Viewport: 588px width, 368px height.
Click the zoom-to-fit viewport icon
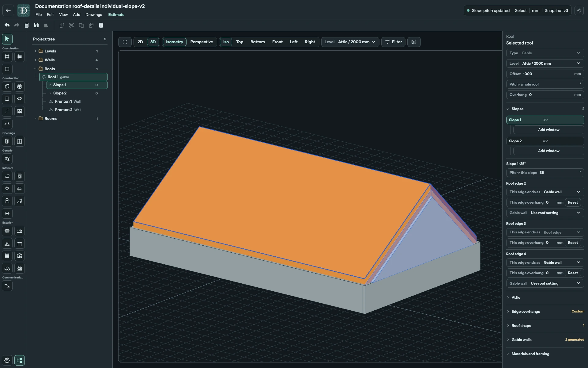[125, 42]
